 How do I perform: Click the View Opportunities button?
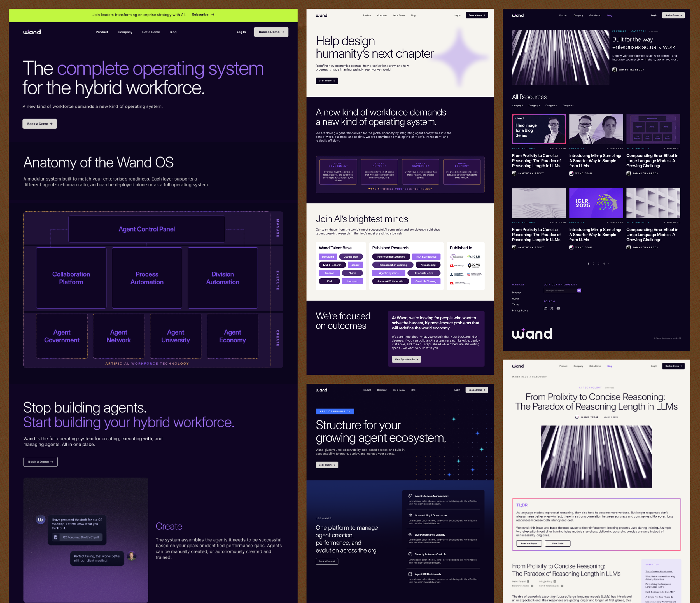[x=406, y=359]
